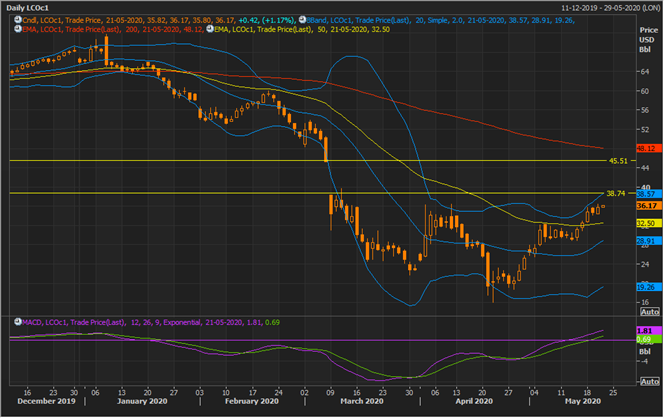Click the round icon before the 200 EMA legend
Viewport: 664px width, 418px height.
tap(18, 29)
